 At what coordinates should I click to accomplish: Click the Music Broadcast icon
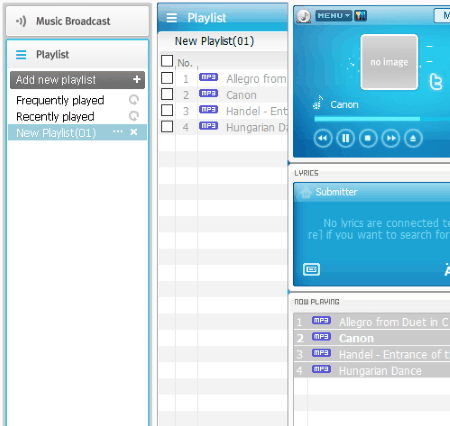[21, 21]
